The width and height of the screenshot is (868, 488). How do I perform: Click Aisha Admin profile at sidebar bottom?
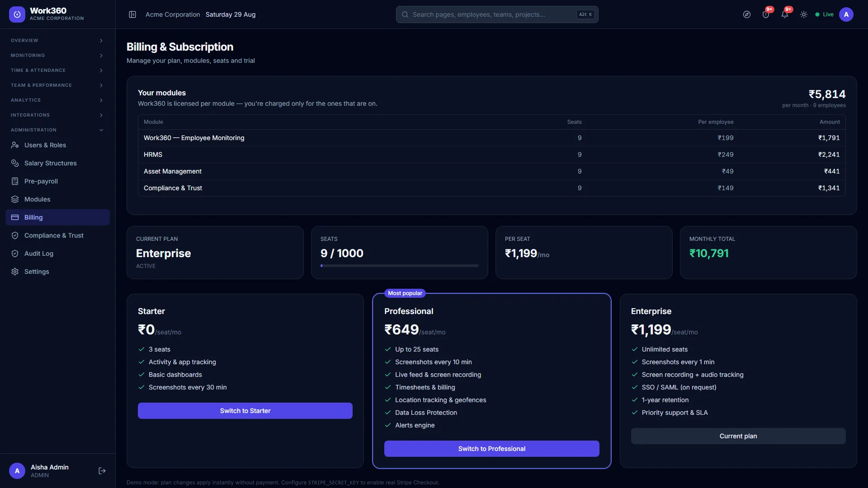tap(50, 471)
